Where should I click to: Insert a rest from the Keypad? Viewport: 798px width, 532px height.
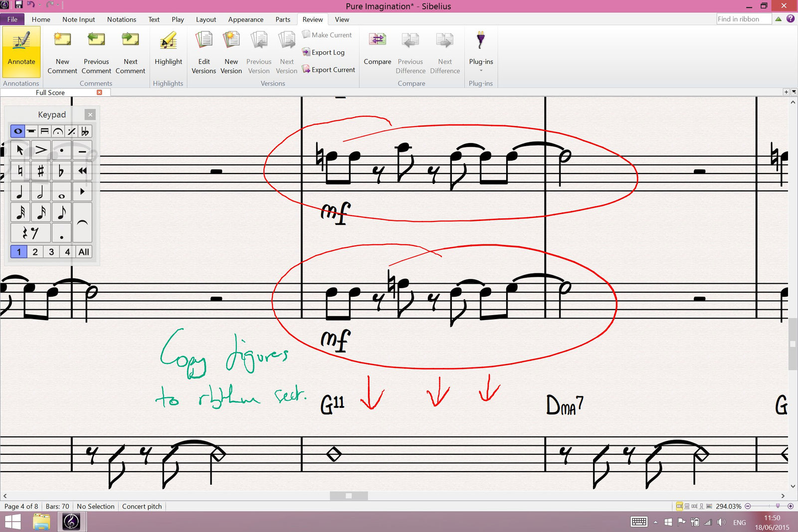point(30,233)
